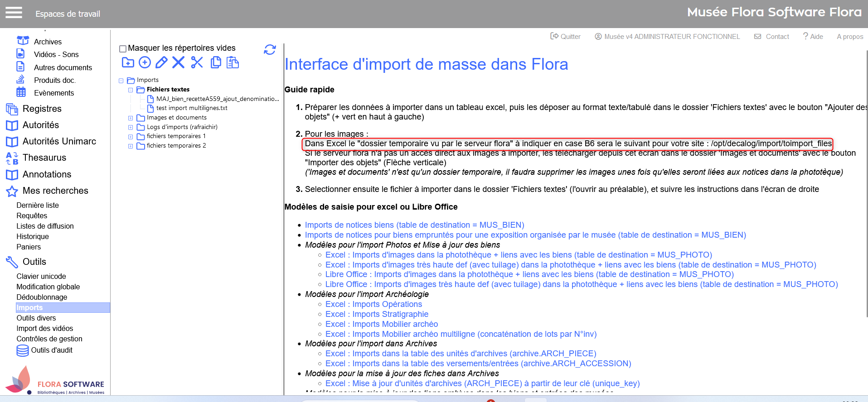Click the Outils d'audit database icon

click(x=23, y=350)
